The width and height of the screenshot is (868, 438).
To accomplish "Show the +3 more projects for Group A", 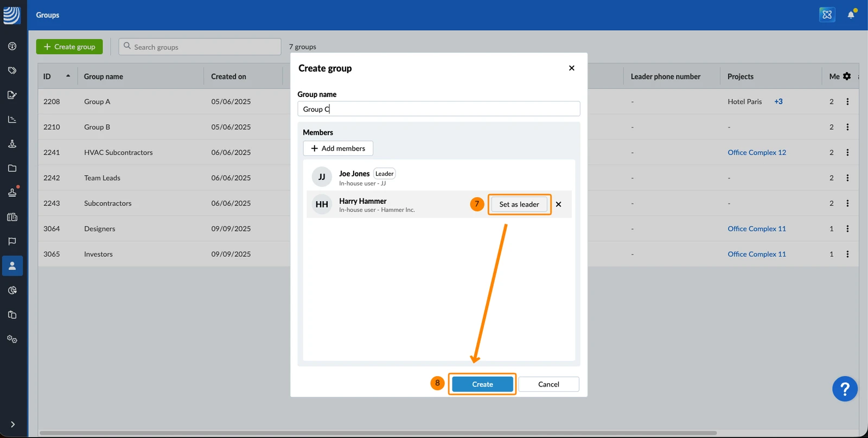I will (778, 101).
